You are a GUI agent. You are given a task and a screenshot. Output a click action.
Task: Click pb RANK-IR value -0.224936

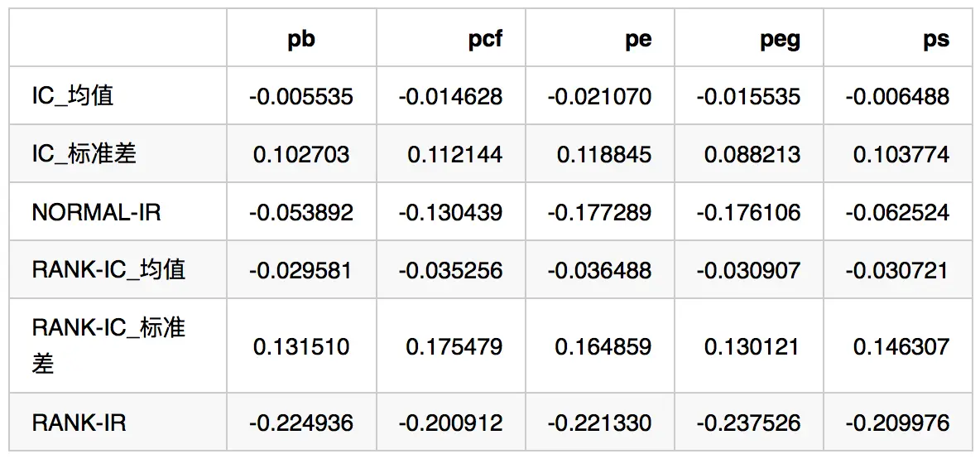point(301,423)
